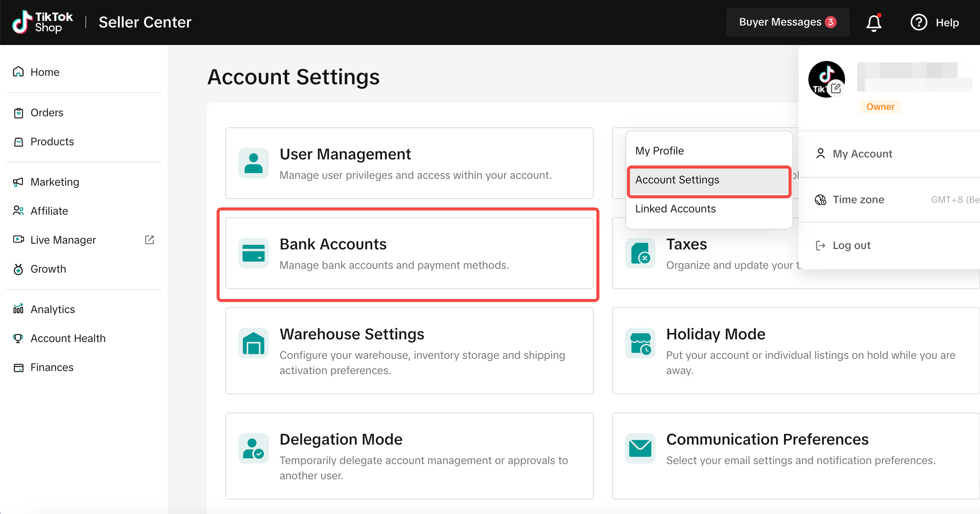980x514 pixels.
Task: Open the User Management card
Action: click(409, 163)
